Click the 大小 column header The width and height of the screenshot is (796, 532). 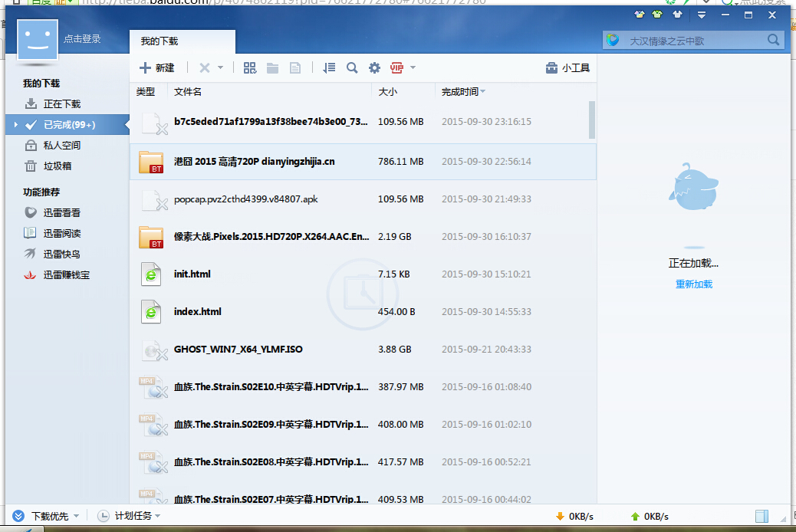387,92
